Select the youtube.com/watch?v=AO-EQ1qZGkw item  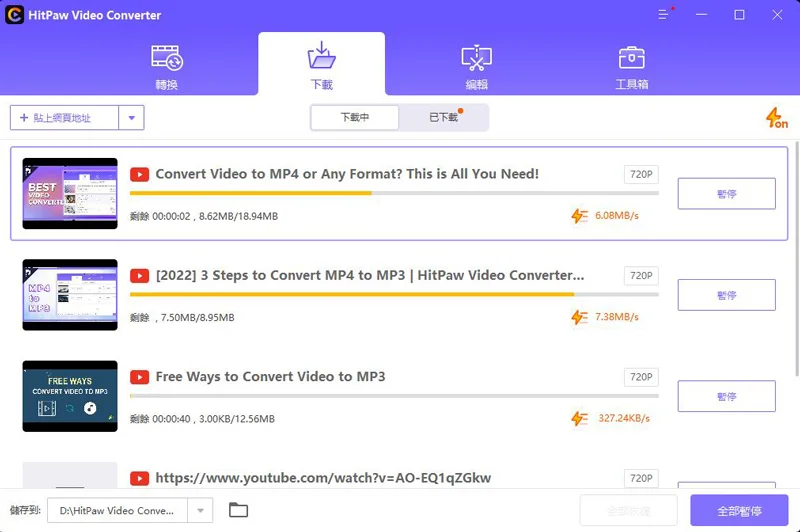[323, 478]
